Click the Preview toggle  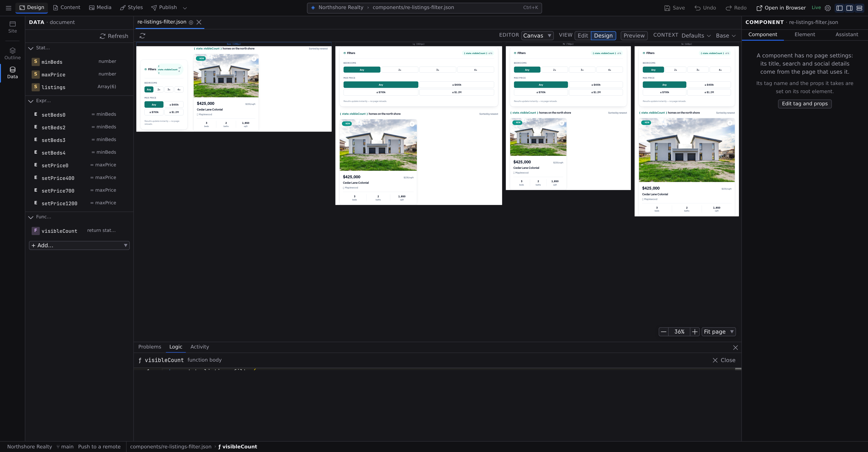634,36
